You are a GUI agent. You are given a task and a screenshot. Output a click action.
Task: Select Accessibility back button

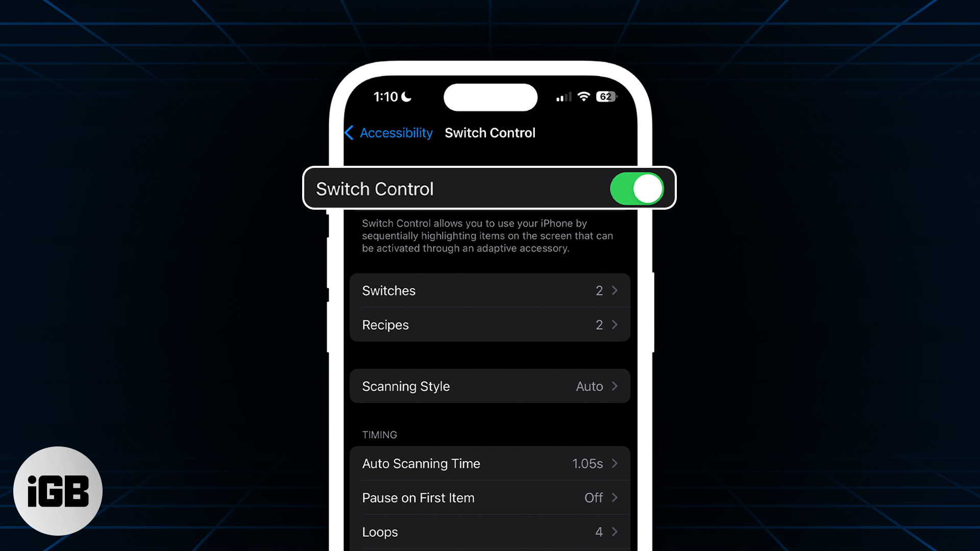coord(389,132)
